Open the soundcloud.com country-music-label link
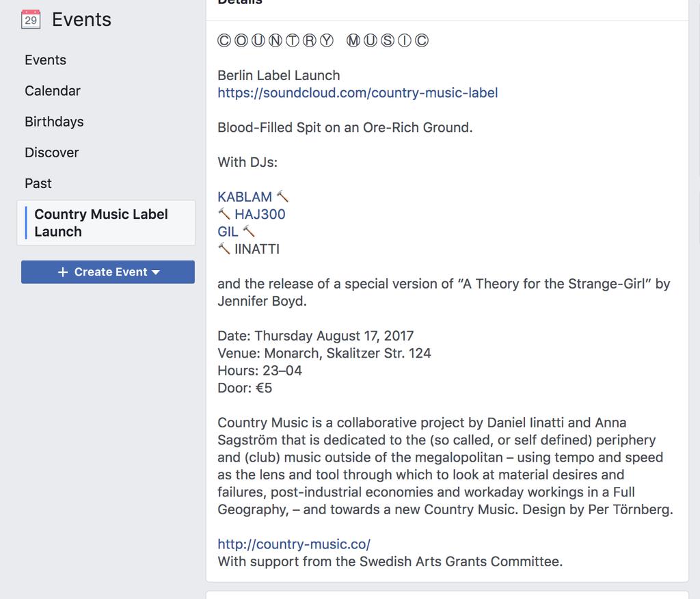The width and height of the screenshot is (700, 599). (358, 92)
